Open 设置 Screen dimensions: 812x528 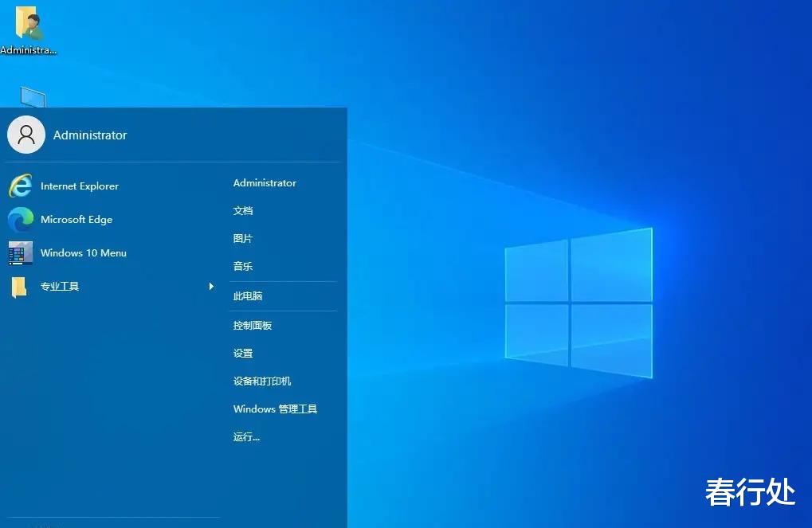tap(241, 353)
